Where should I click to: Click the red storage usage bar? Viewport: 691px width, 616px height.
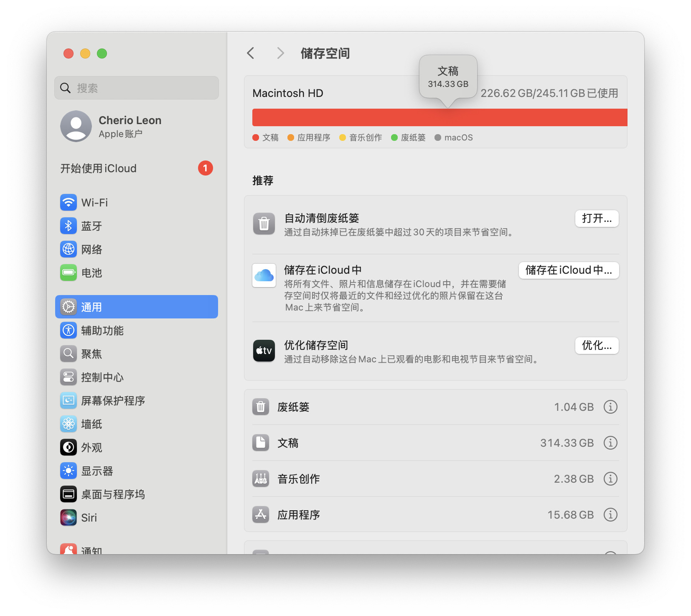click(x=439, y=117)
